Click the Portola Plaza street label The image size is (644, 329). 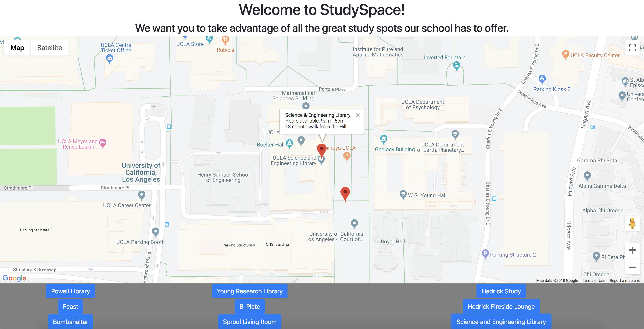[x=333, y=89]
